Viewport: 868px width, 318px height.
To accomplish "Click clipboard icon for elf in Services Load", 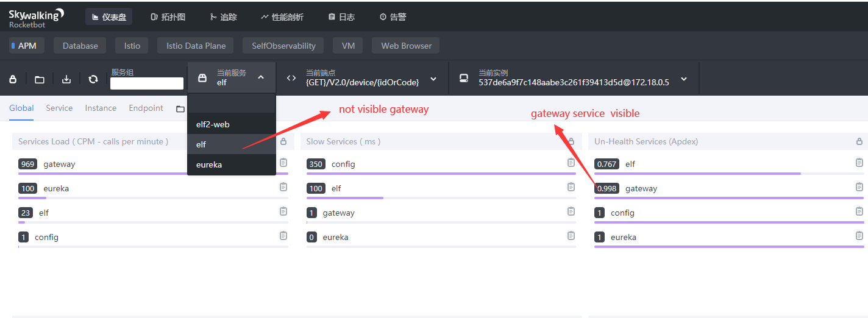I will coord(283,211).
